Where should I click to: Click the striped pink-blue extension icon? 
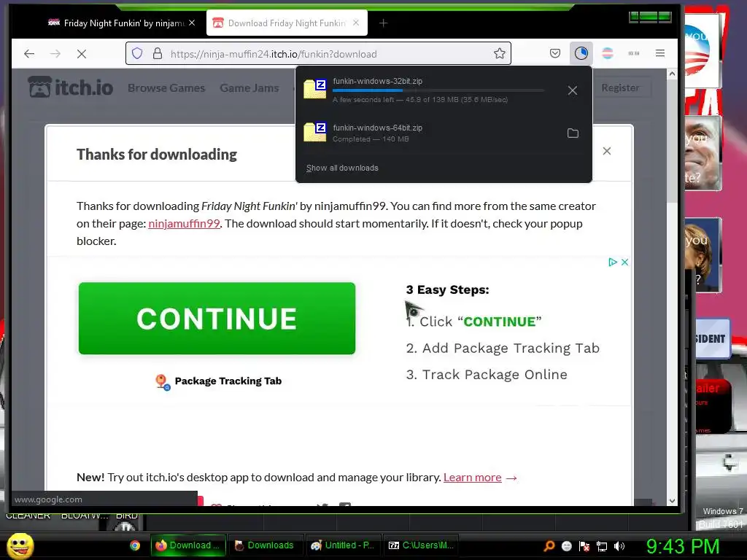[x=608, y=53]
